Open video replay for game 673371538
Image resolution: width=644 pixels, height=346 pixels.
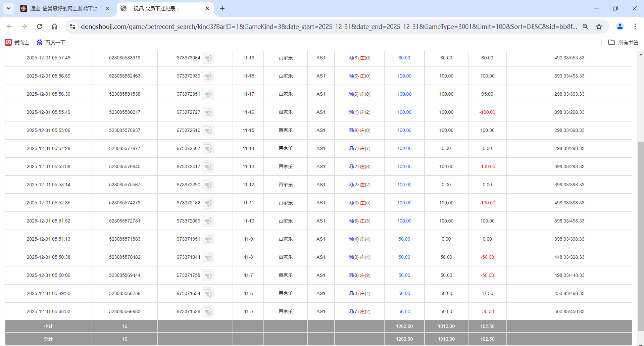(208, 311)
